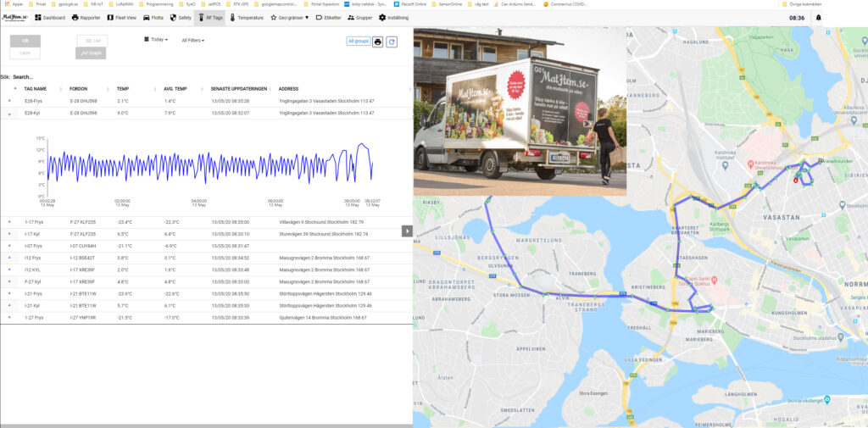Expand the I12 Frys row
This screenshot has width=868, height=428.
(8, 258)
